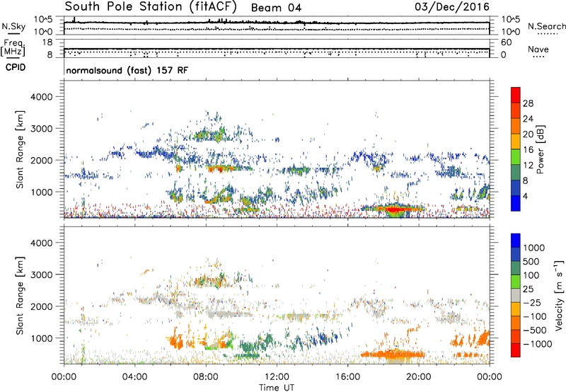This screenshot has width=566, height=392.
Task: Click the 'Nave' legend label
Action: (538, 49)
